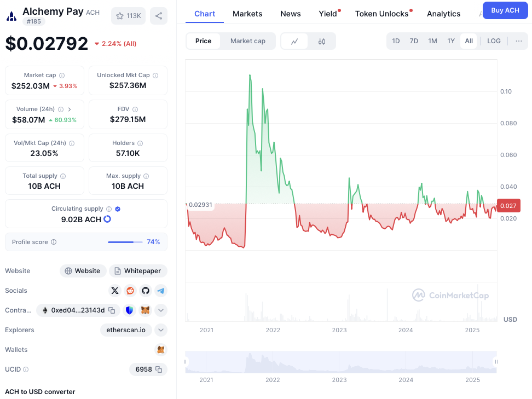Select the Market cap chart toggle
This screenshot has width=532, height=399.
click(248, 41)
